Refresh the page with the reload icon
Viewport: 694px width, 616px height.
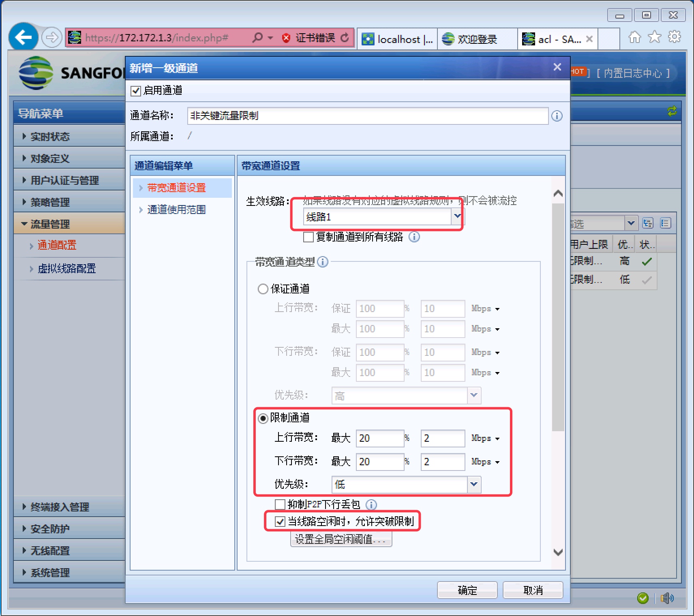click(x=345, y=38)
